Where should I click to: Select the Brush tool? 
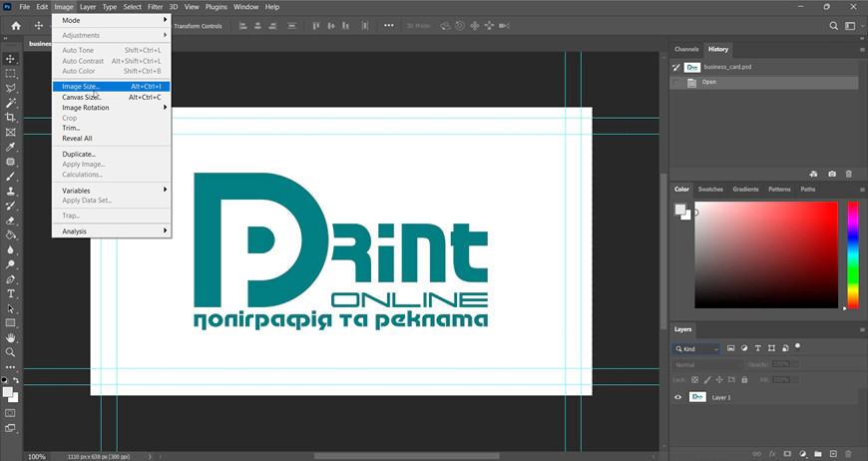(x=11, y=177)
